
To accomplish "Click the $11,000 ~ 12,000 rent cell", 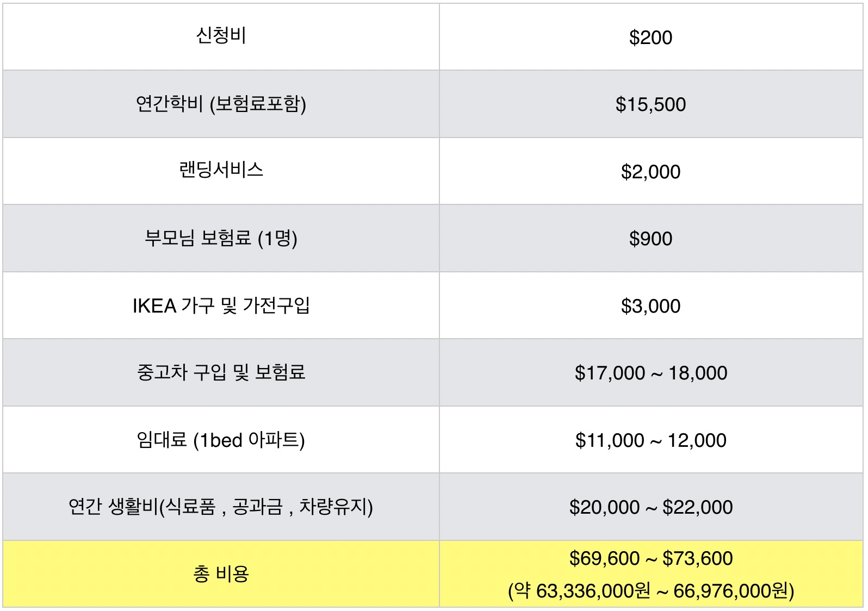I will click(x=651, y=440).
